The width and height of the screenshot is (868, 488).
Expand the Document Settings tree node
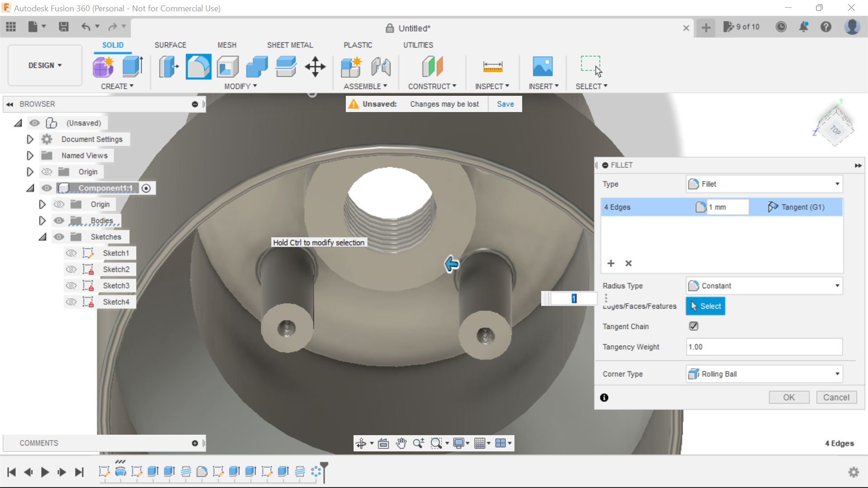click(x=30, y=139)
